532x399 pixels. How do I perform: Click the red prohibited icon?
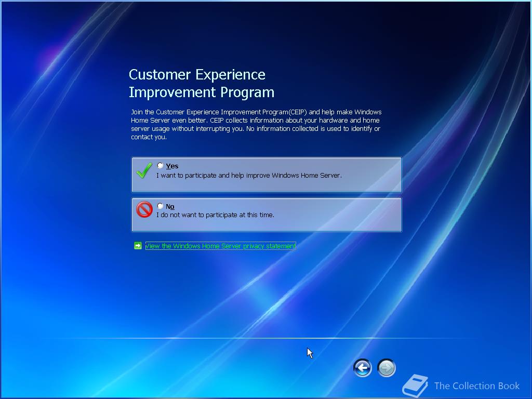click(144, 209)
